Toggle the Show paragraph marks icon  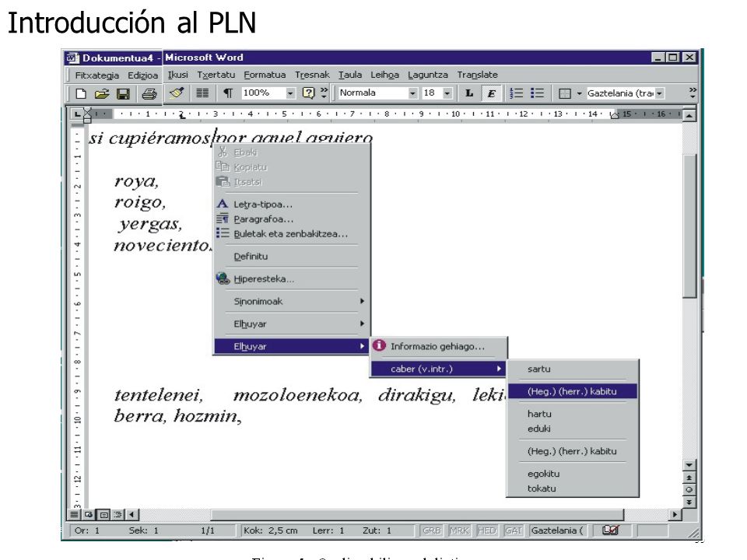click(228, 93)
